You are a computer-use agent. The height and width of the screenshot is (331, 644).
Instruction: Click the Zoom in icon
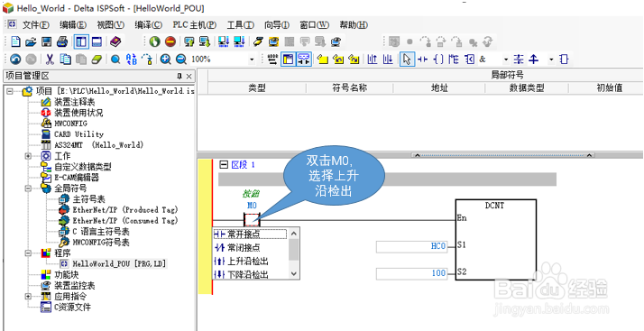point(166,60)
